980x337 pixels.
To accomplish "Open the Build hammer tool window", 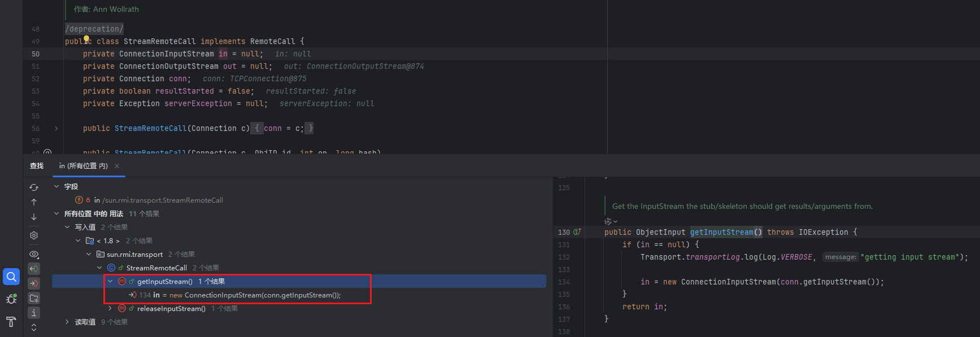I will [x=11, y=322].
